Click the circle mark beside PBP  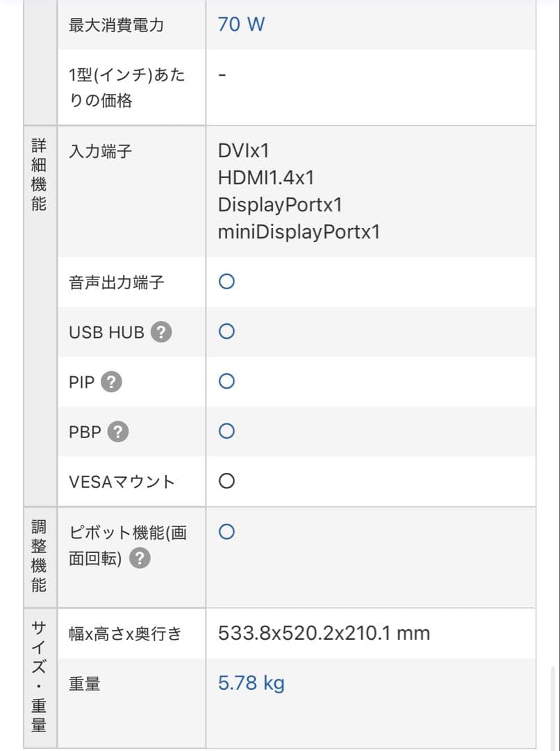click(224, 431)
